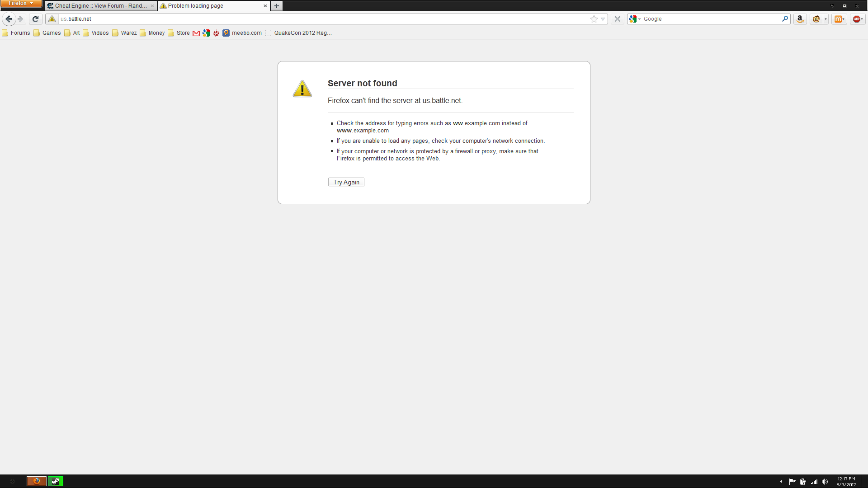Open the Videos bookmark folder
The width and height of the screenshot is (868, 488).
click(x=96, y=33)
